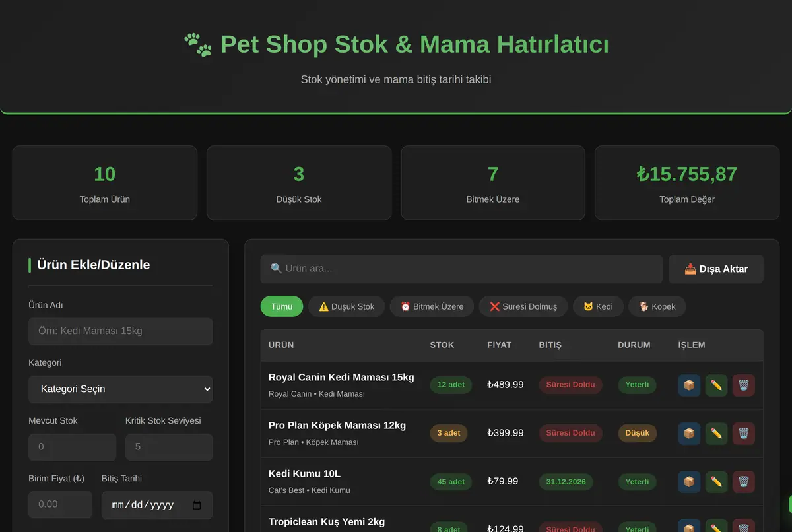Open the Kategori Seçin dropdown
This screenshot has width=792, height=532.
[120, 389]
